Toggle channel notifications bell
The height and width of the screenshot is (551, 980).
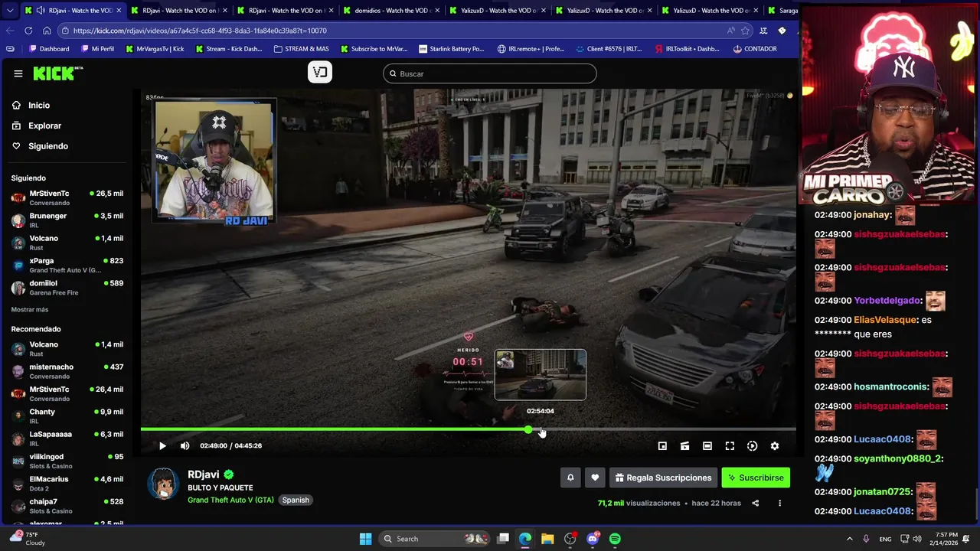click(570, 478)
